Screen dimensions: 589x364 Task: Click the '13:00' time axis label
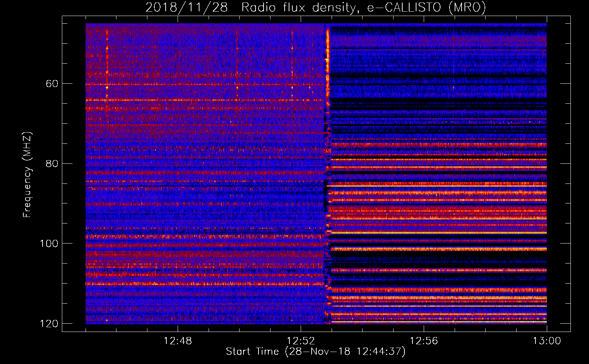547,341
